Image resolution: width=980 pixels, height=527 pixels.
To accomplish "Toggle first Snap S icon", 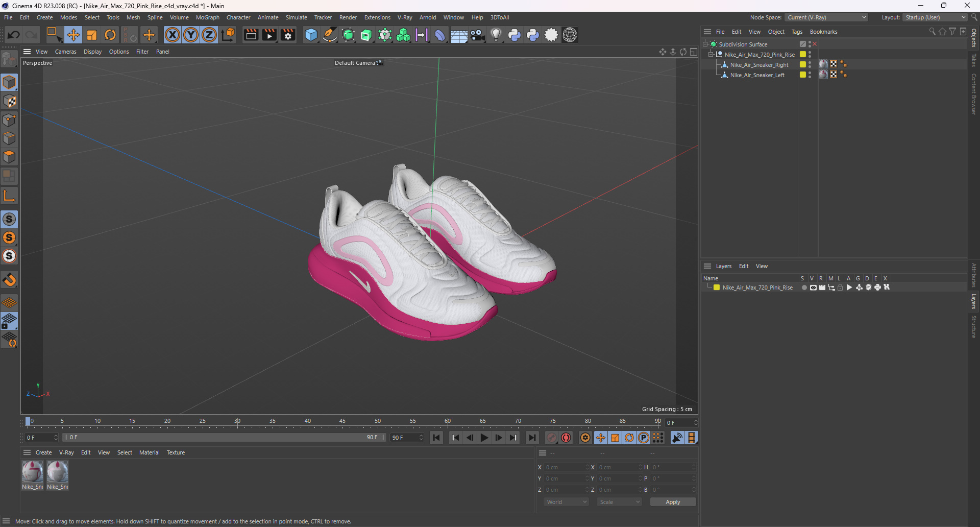I will pos(9,219).
